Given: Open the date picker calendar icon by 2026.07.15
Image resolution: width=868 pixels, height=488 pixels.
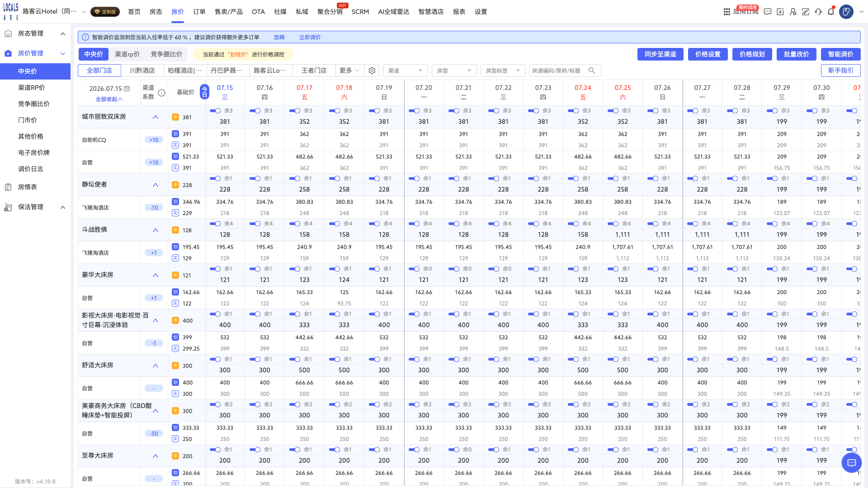Looking at the screenshot, I should coord(127,89).
